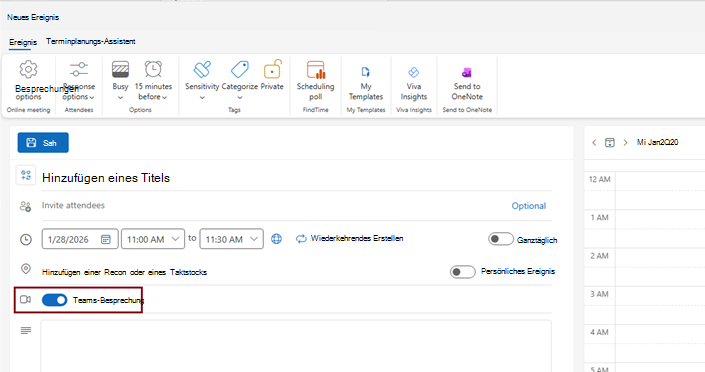Click the blue save button
705x372 pixels.
click(43, 143)
